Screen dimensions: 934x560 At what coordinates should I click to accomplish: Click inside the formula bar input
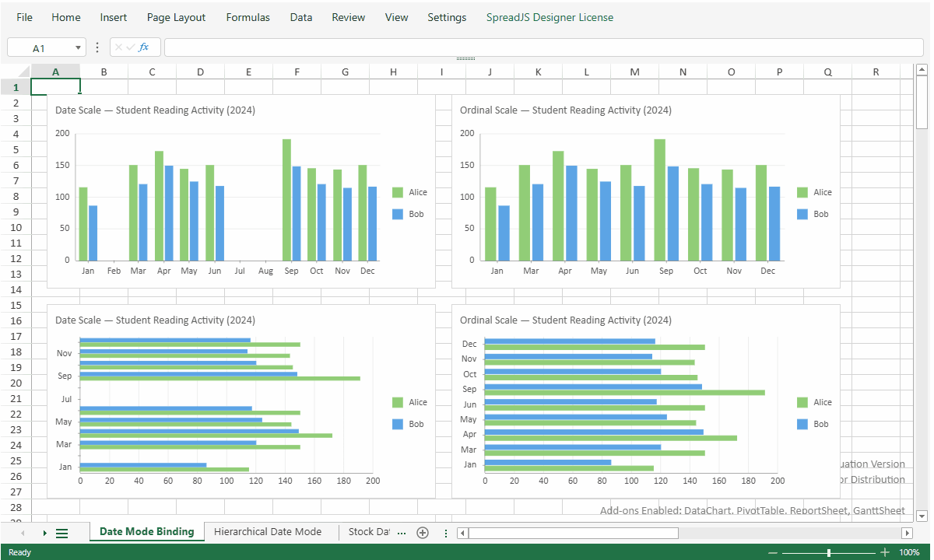click(x=543, y=47)
